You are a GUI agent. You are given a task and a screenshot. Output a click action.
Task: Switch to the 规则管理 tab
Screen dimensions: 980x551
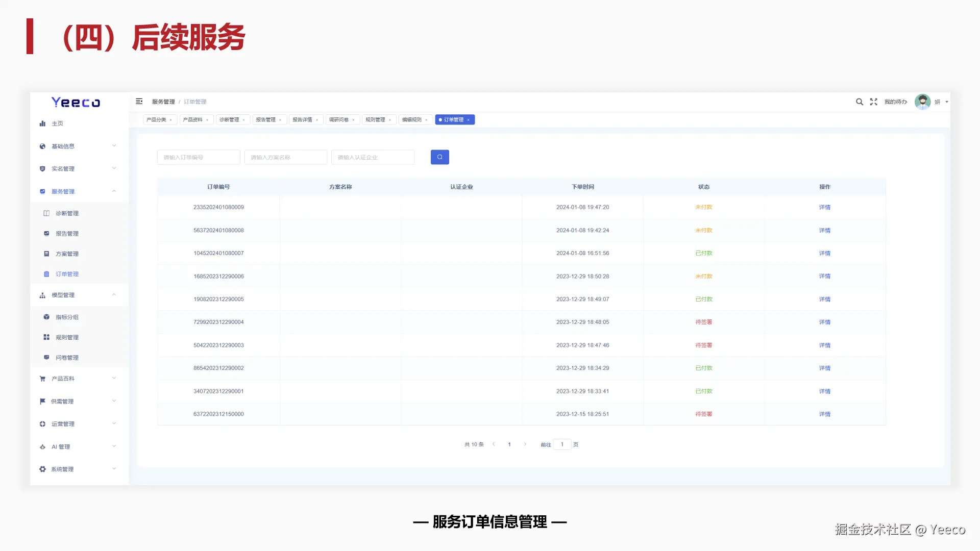(375, 120)
